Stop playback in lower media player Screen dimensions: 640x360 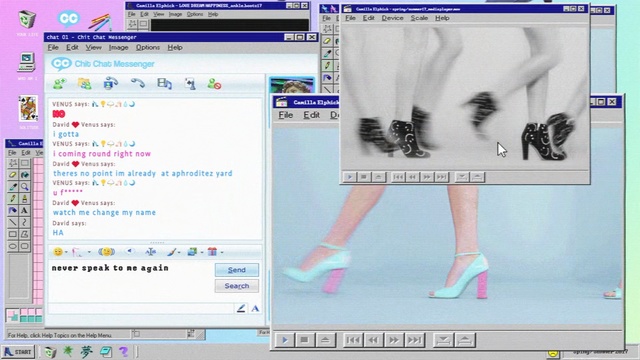(x=304, y=340)
